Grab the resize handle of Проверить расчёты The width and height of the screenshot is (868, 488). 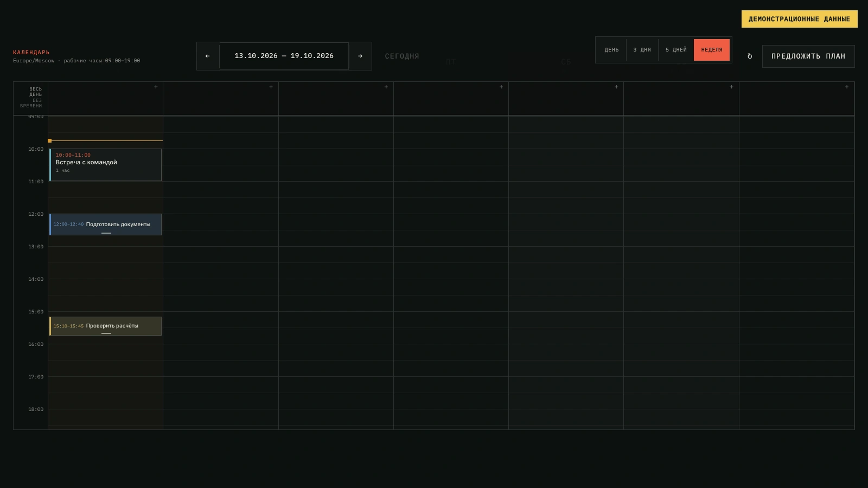[x=106, y=333]
